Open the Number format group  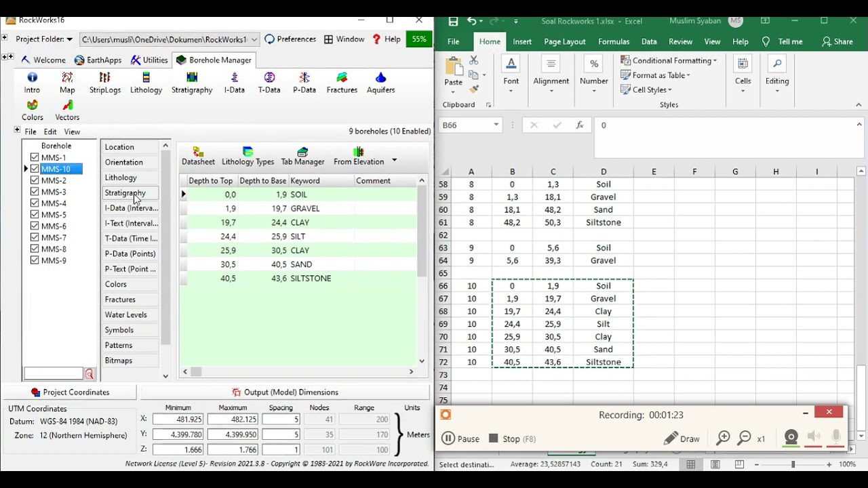(594, 75)
